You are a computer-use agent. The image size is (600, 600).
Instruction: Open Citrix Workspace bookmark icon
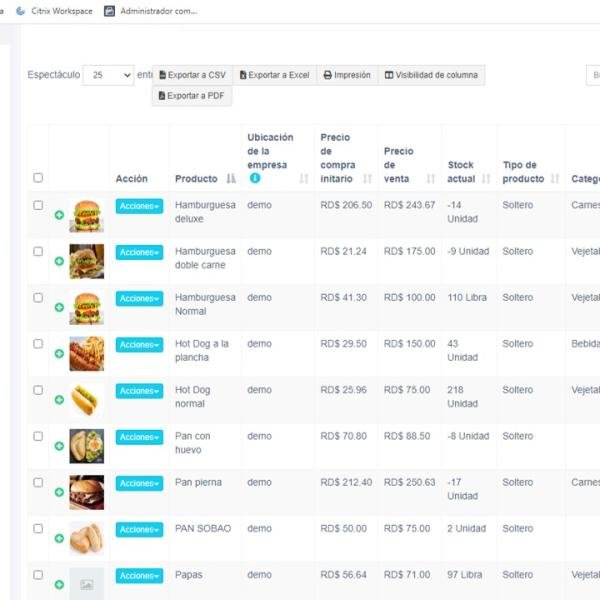[20, 11]
